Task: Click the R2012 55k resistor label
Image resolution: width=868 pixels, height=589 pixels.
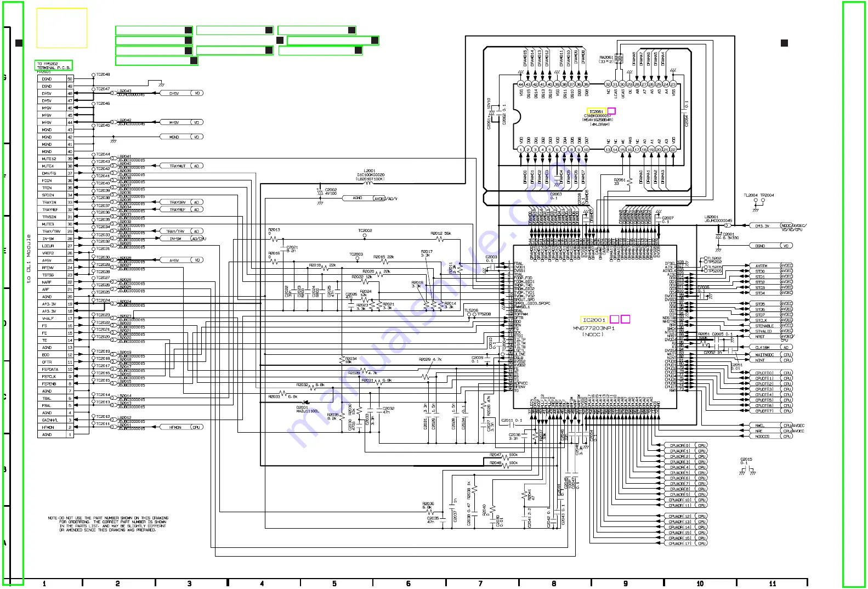Action: (441, 234)
